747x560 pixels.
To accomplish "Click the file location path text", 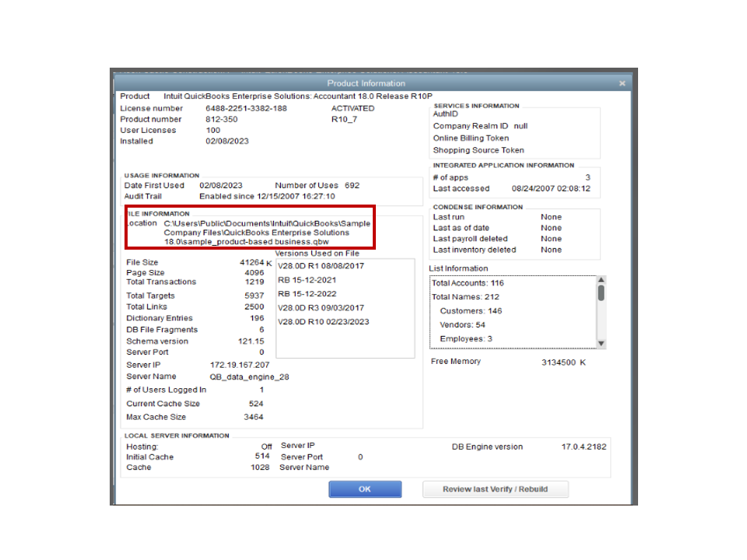I will 267,233.
